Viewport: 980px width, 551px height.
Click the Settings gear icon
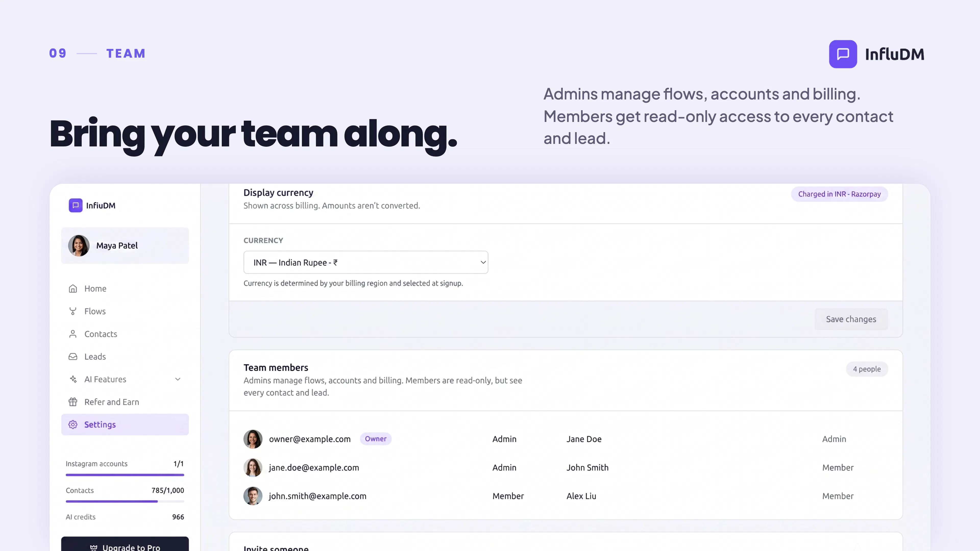[x=73, y=424]
